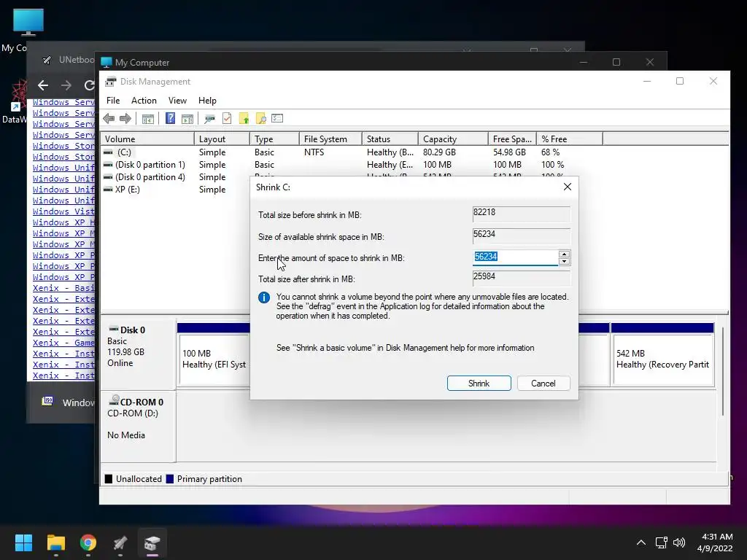Viewport: 747px width, 560px height.
Task: Click the red checkmark document toolbar icon
Action: [227, 119]
